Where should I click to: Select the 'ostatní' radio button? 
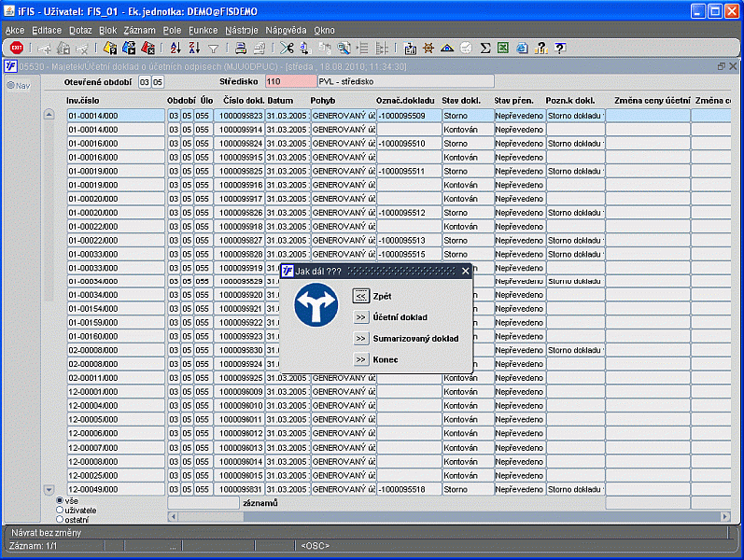click(x=61, y=519)
